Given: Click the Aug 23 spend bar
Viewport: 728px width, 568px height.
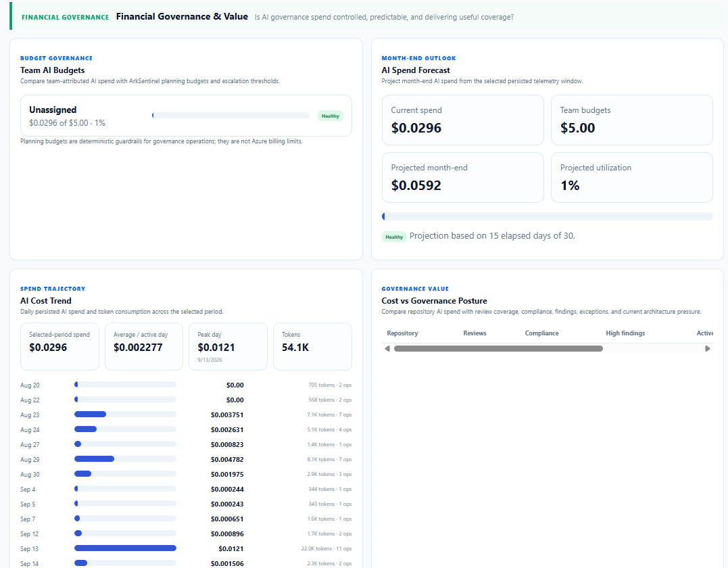Looking at the screenshot, I should tap(125, 415).
